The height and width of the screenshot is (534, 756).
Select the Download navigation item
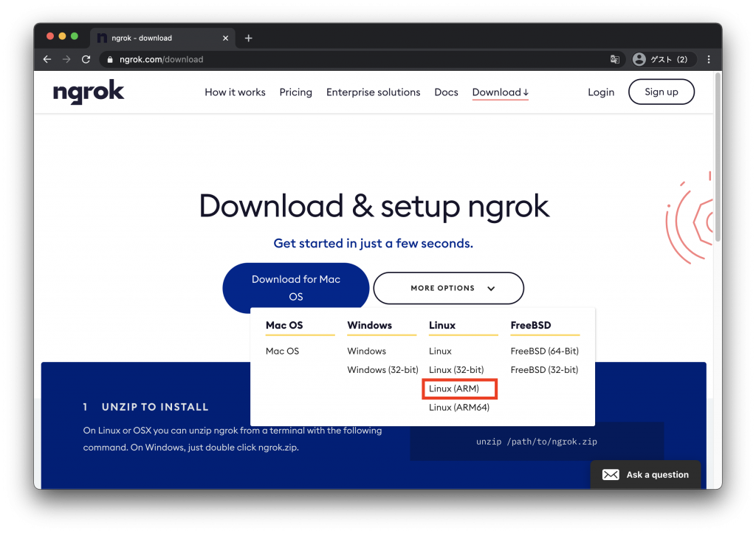click(x=501, y=92)
